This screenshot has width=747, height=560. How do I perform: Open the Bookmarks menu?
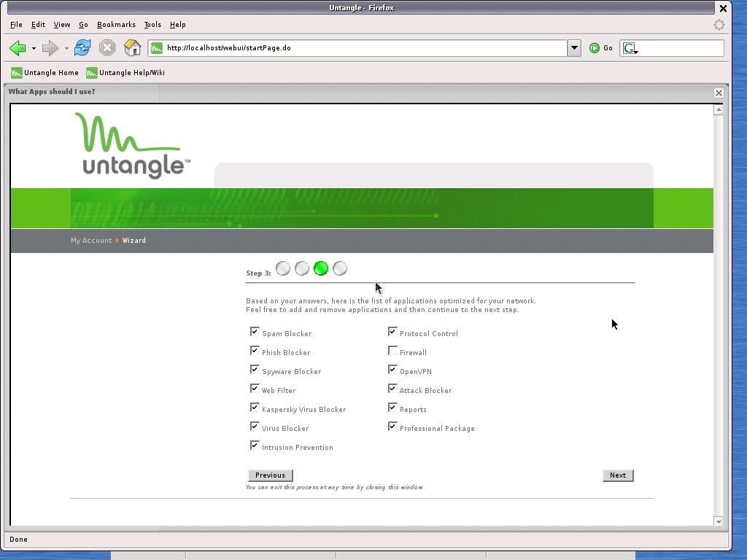pyautogui.click(x=116, y=25)
